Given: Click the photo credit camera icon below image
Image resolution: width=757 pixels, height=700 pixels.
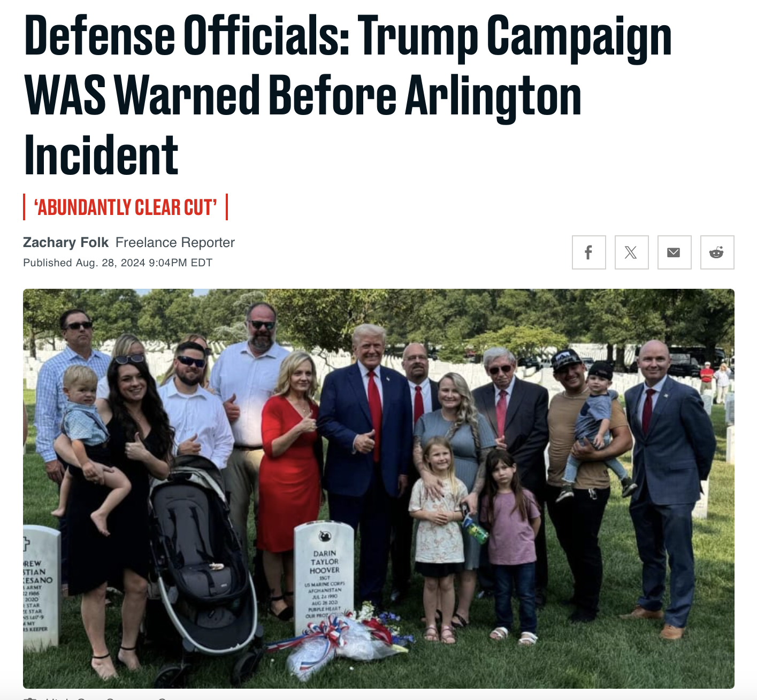Looking at the screenshot, I should (x=30, y=698).
